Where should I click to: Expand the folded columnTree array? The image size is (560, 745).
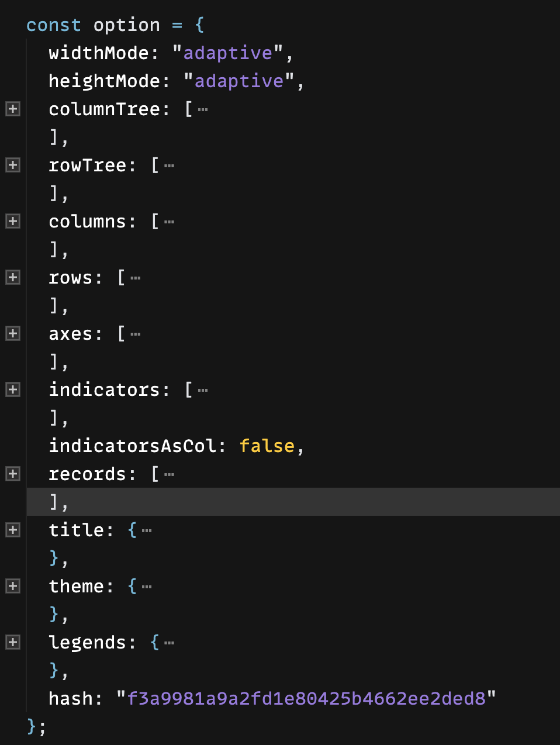13,109
